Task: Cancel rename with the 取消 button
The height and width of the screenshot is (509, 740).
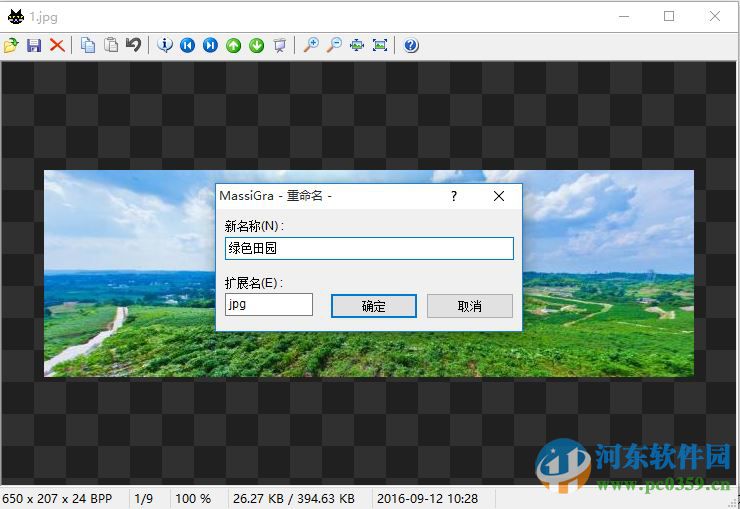Action: [470, 306]
